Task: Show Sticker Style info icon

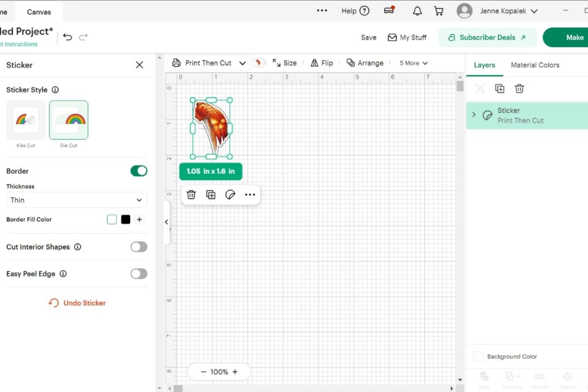Action: [55, 90]
